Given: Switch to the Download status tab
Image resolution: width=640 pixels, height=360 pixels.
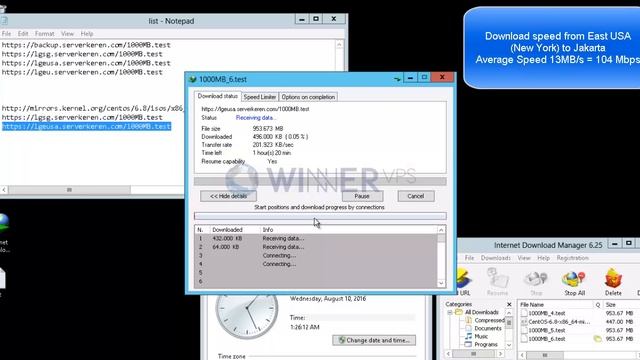Looking at the screenshot, I should pyautogui.click(x=218, y=96).
